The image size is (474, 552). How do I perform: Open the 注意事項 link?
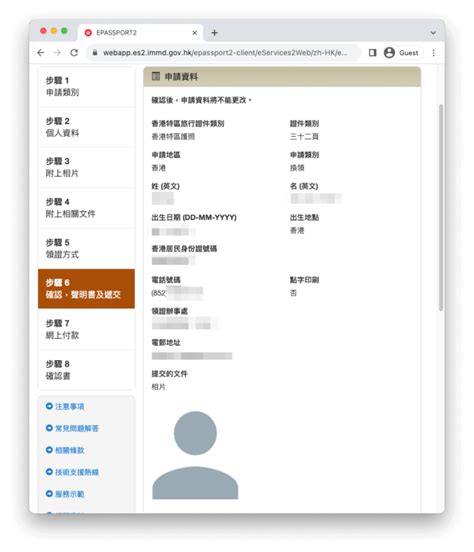tap(70, 407)
